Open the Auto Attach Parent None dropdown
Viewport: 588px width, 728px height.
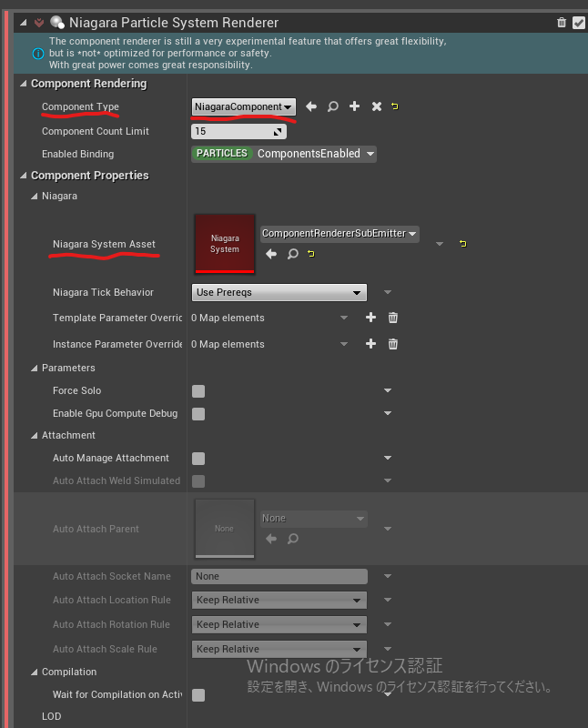click(313, 519)
